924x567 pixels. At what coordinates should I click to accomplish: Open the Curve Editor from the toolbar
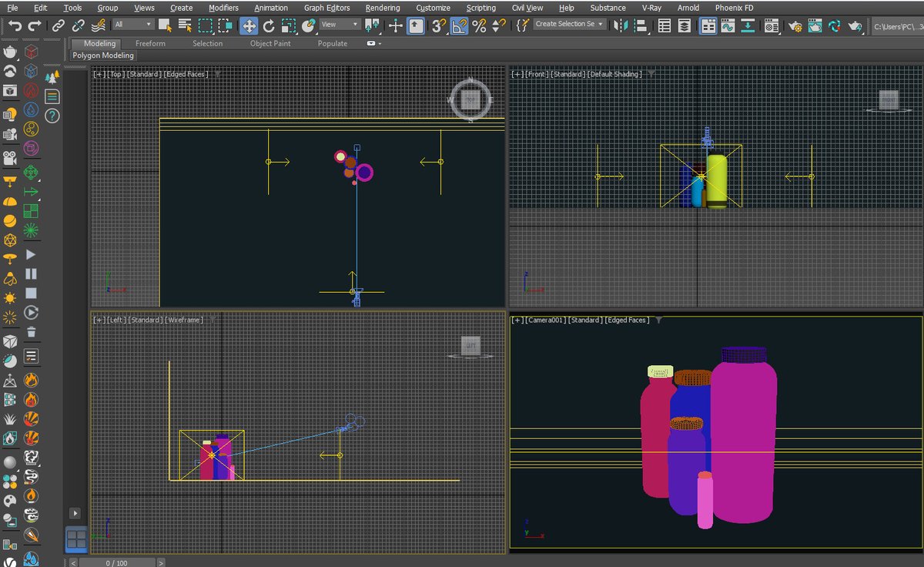tap(728, 25)
